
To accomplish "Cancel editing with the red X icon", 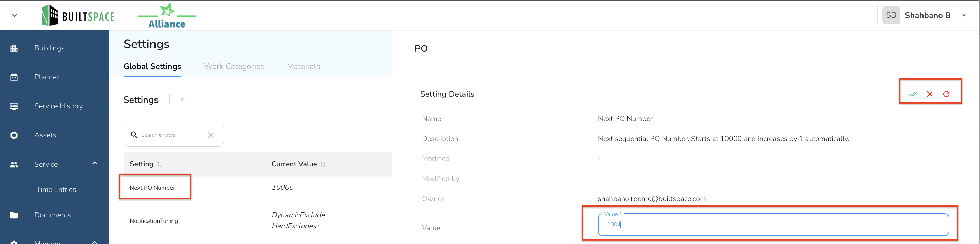I will coord(929,94).
